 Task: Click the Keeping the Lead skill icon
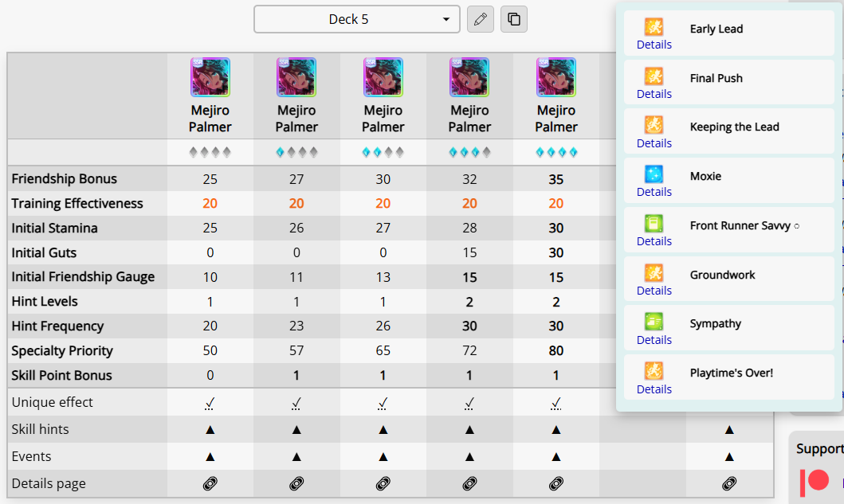654,125
